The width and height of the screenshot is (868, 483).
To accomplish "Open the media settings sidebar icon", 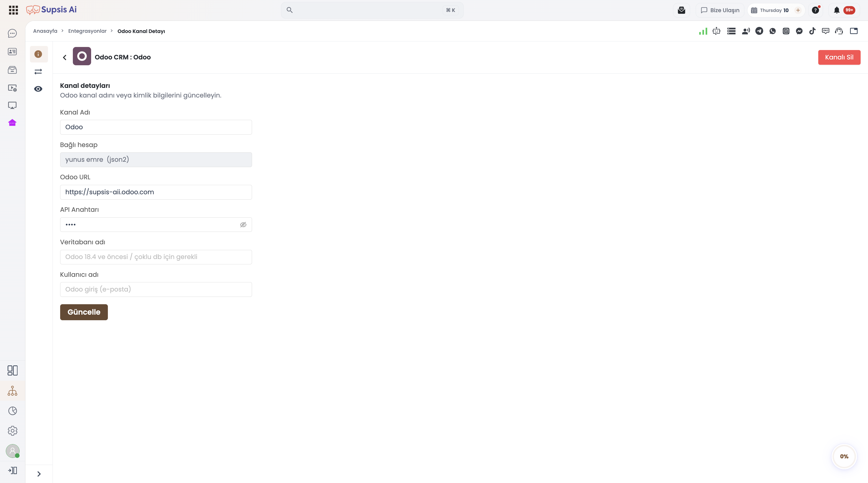I will [12, 88].
